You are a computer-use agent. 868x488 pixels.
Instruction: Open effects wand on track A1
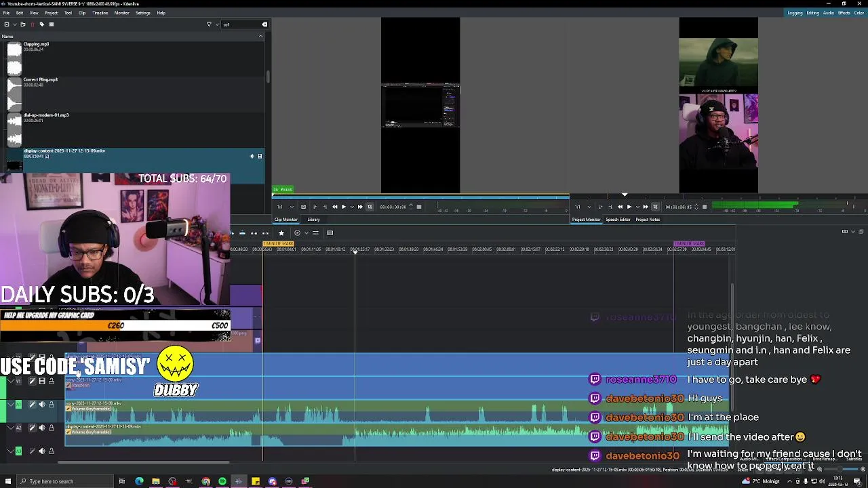click(32, 405)
